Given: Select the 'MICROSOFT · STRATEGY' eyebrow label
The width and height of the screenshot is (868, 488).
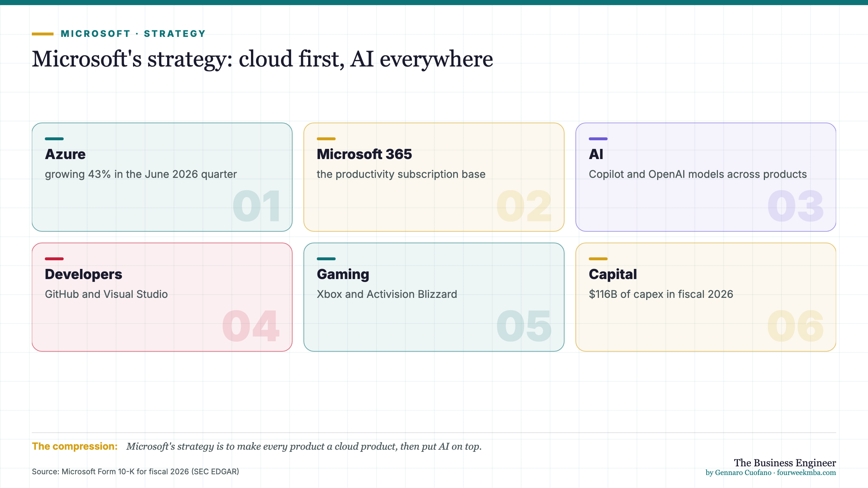Looking at the screenshot, I should [133, 34].
